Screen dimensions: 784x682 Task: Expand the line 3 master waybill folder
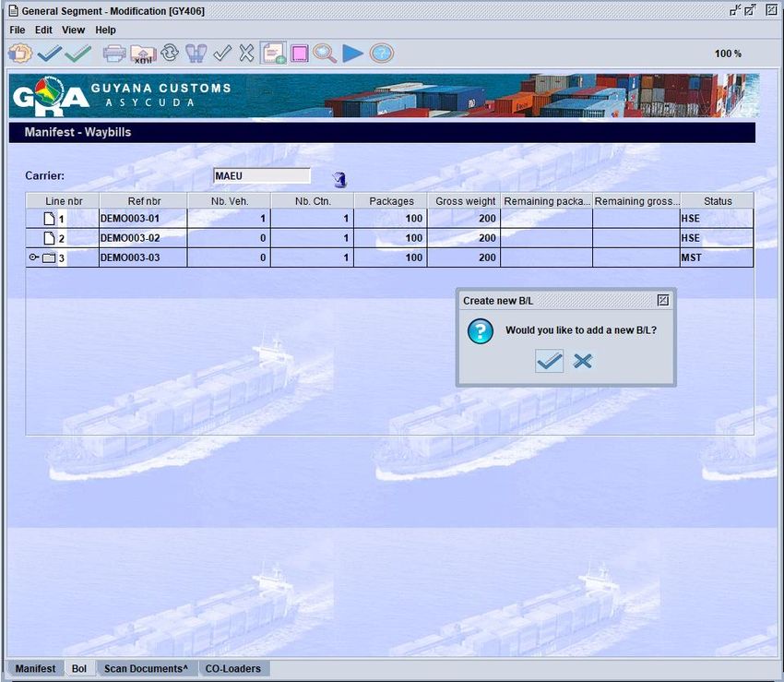tap(34, 257)
